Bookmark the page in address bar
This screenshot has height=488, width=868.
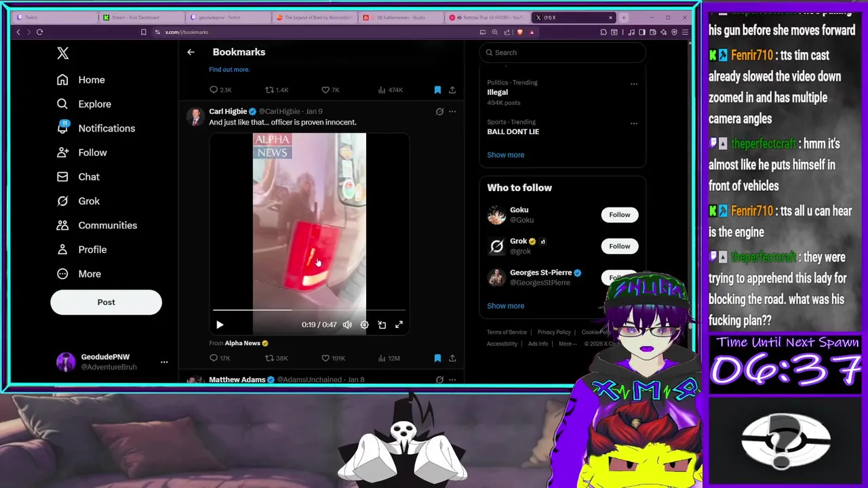[143, 32]
